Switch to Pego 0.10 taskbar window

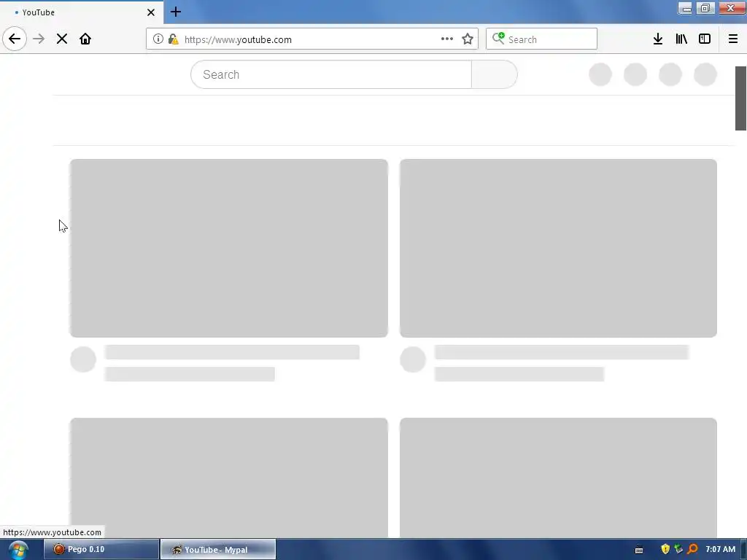tap(101, 550)
